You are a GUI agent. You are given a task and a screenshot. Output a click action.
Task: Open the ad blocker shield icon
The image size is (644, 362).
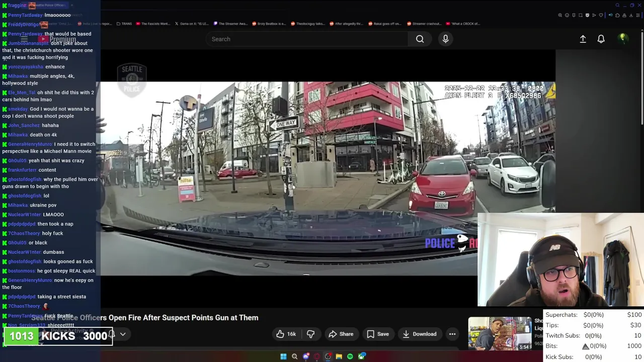point(587,15)
